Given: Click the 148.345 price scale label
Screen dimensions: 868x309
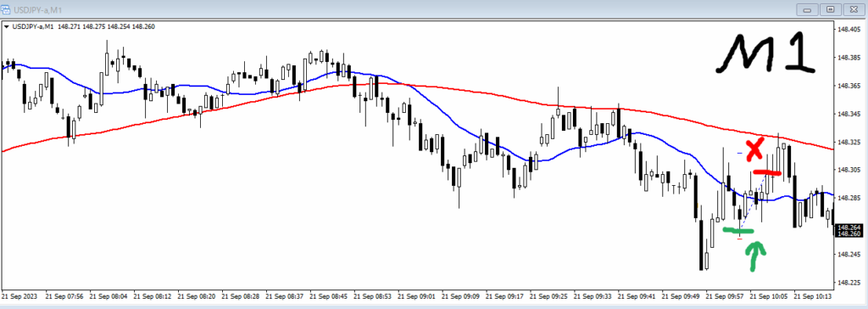Looking at the screenshot, I should coord(849,115).
